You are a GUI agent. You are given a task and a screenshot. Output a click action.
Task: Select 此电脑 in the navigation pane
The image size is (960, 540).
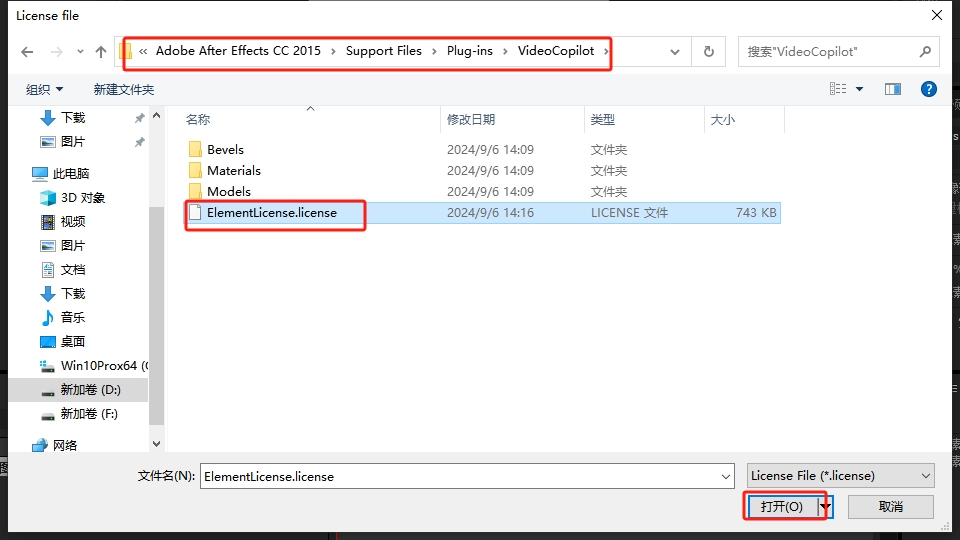tap(71, 173)
